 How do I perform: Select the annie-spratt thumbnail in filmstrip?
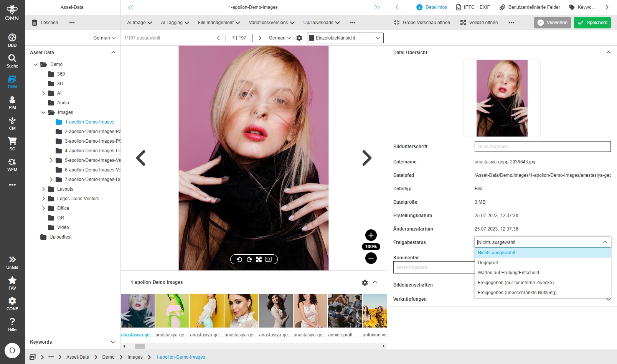(x=345, y=311)
